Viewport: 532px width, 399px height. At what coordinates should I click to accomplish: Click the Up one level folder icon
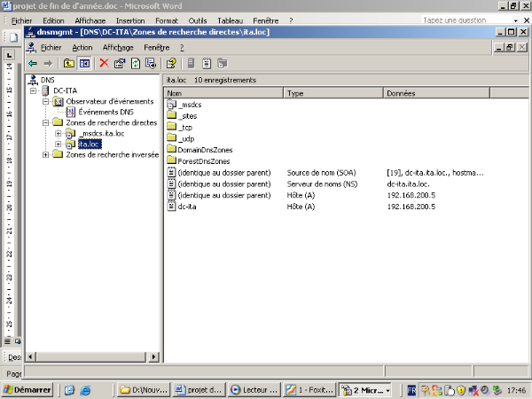click(x=68, y=63)
